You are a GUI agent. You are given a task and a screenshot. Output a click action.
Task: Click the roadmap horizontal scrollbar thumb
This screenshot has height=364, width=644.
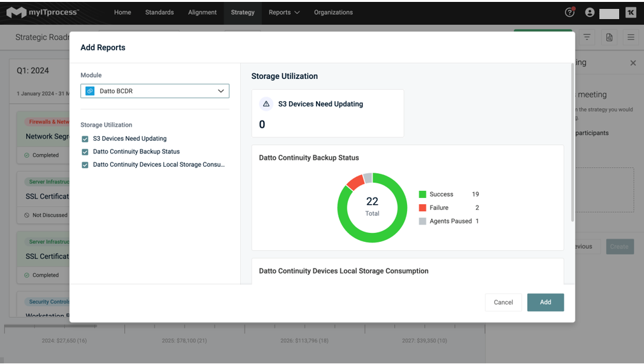pos(50,326)
